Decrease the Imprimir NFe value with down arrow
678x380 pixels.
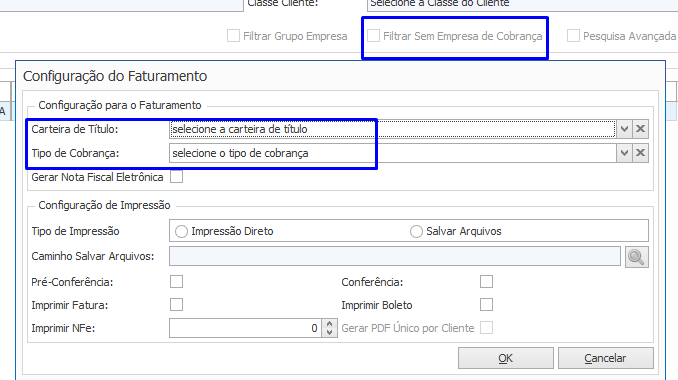click(329, 332)
